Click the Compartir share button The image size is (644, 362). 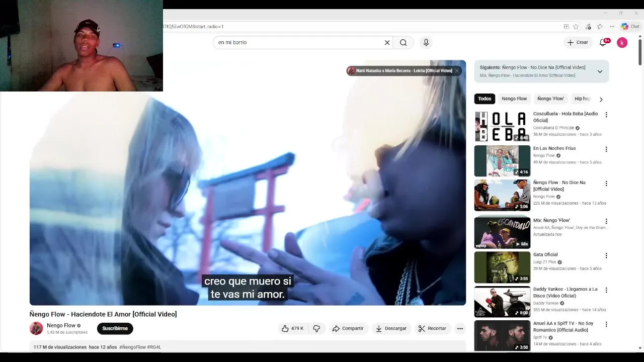pos(348,328)
